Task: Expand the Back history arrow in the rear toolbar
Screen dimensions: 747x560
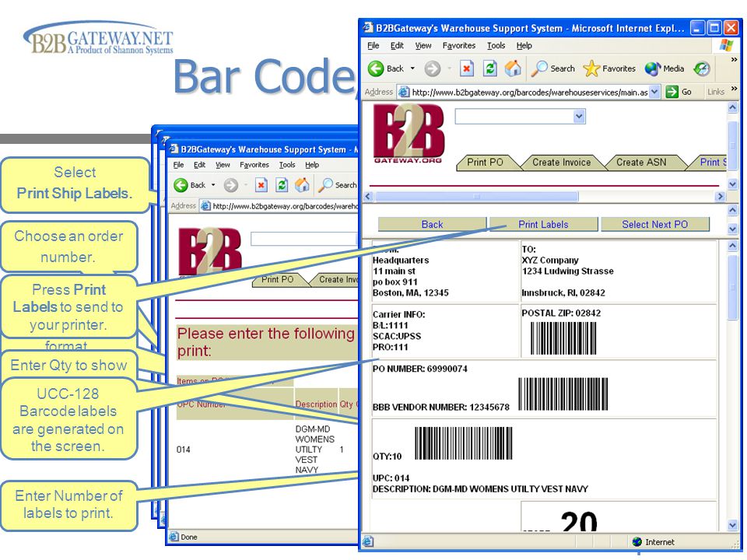Action: tap(213, 185)
